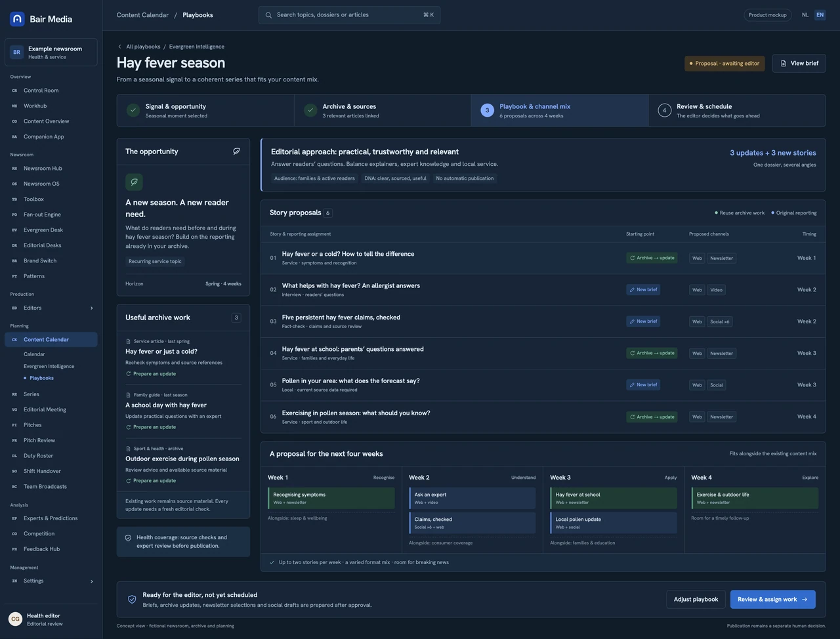Switch language to NL
Screen dimensions: 840x639
pyautogui.click(x=805, y=15)
